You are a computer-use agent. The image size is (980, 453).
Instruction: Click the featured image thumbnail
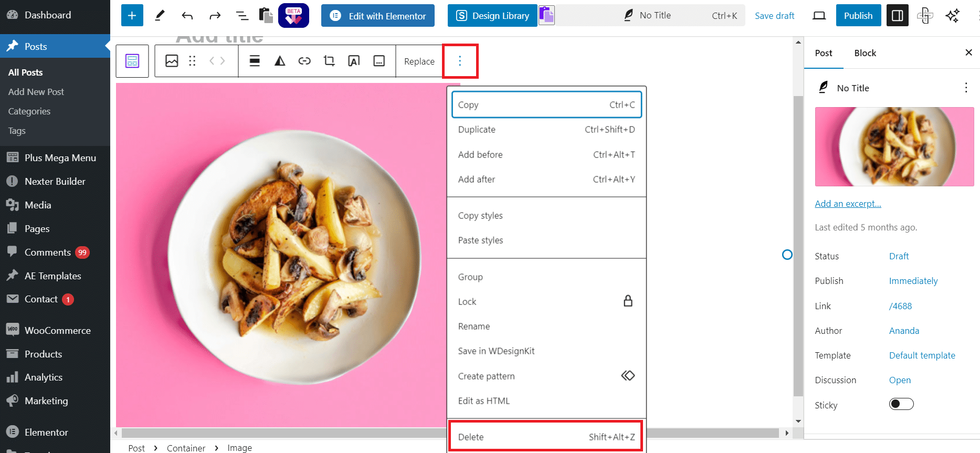tap(894, 146)
